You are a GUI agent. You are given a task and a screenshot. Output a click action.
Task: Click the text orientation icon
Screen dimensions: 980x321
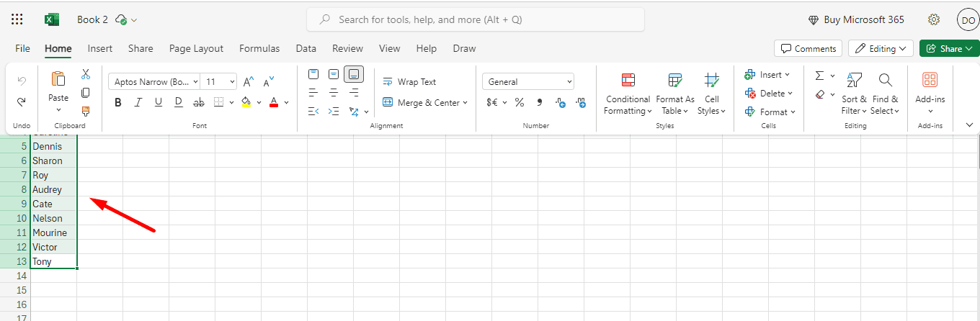coord(354,112)
